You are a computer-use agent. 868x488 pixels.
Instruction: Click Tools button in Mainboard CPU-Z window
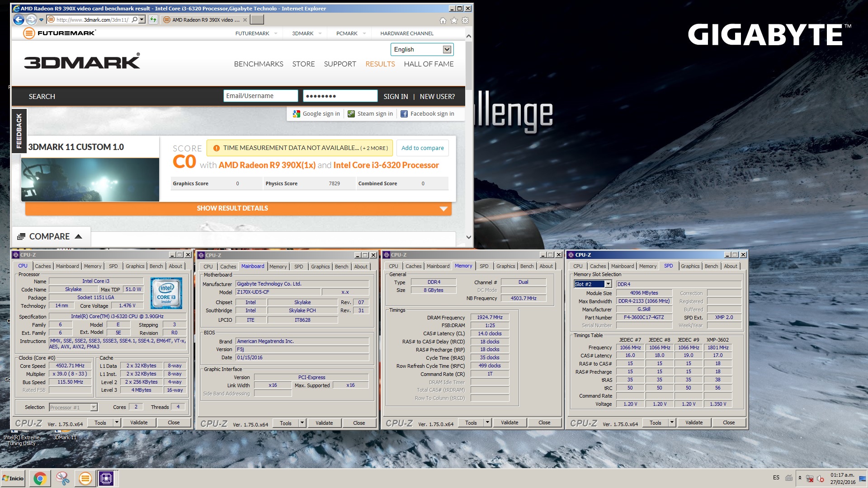[x=286, y=423]
